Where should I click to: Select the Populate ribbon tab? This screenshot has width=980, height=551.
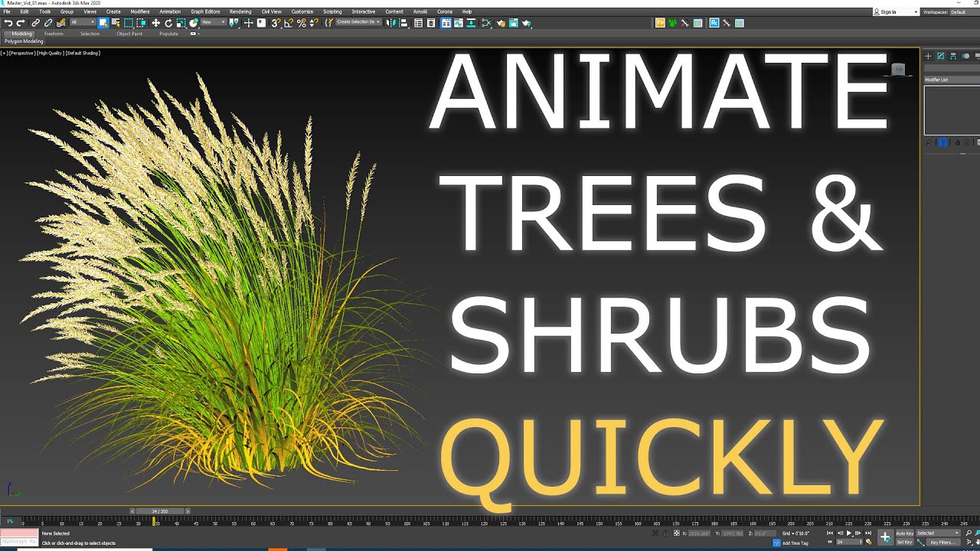[169, 34]
